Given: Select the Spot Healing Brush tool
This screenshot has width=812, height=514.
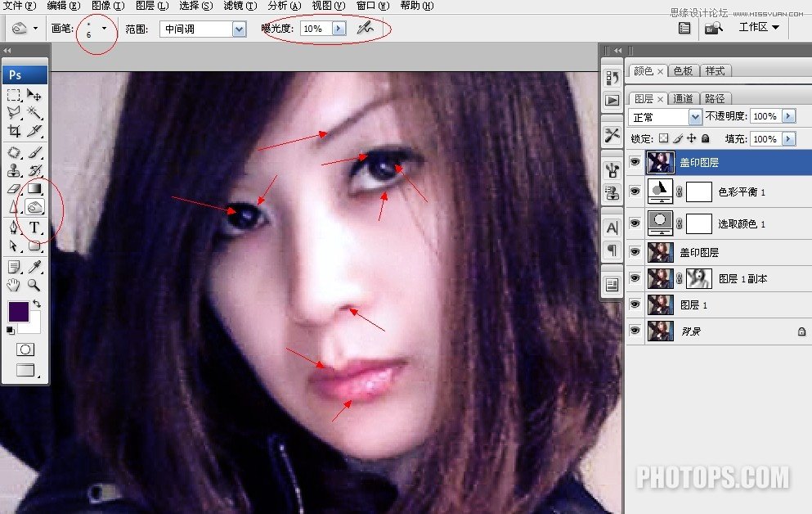Looking at the screenshot, I should point(14,152).
